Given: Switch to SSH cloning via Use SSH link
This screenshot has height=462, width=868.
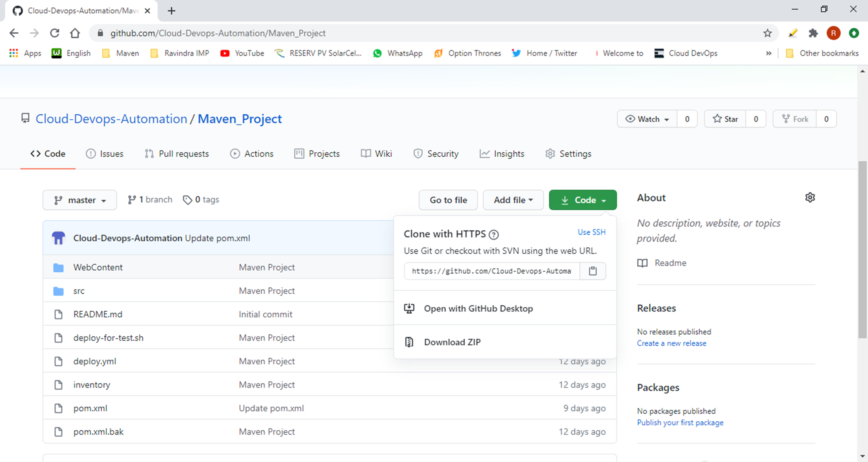Looking at the screenshot, I should click(591, 232).
